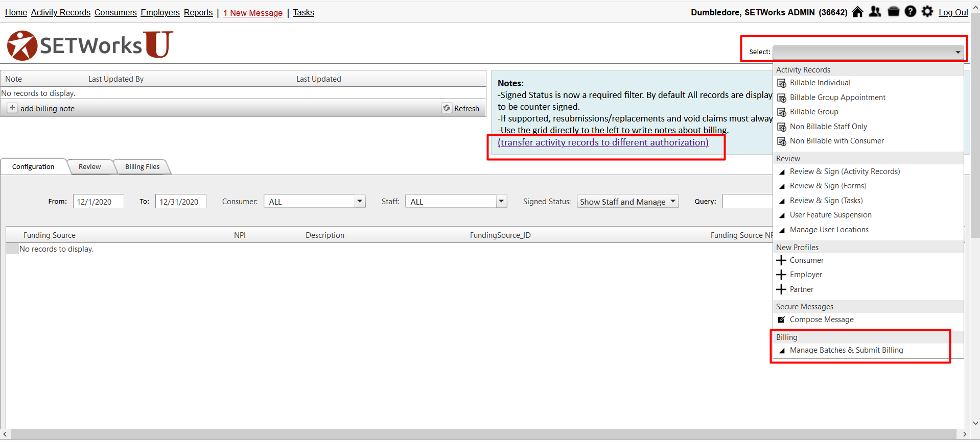This screenshot has height=442, width=980.
Task: Click the Home house icon in header
Action: (x=858, y=12)
